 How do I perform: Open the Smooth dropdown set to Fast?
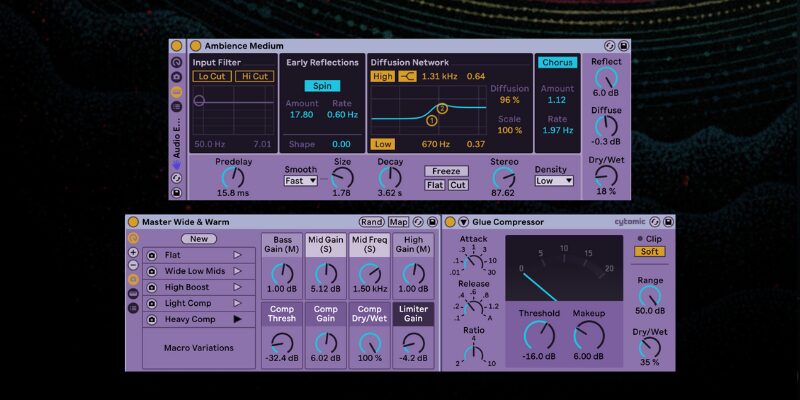tap(300, 181)
